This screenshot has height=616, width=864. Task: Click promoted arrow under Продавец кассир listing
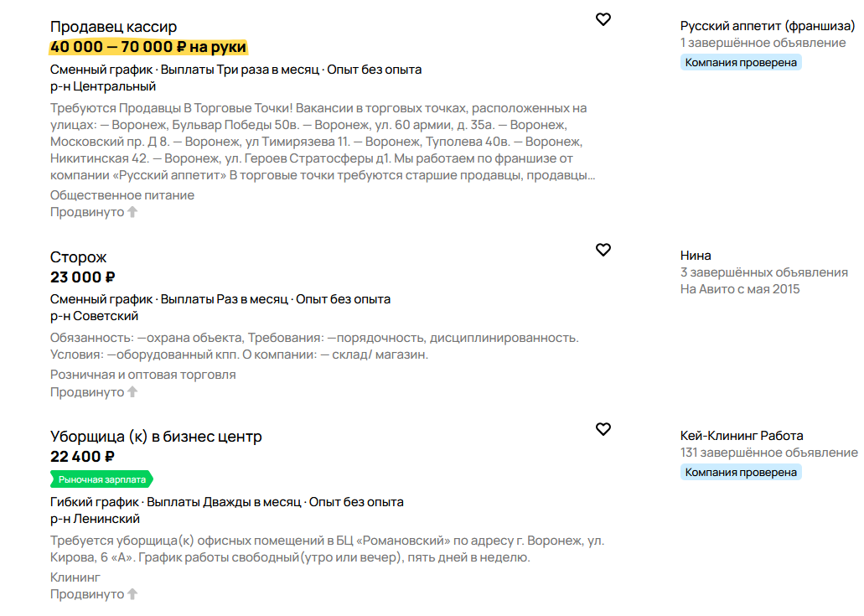132,212
